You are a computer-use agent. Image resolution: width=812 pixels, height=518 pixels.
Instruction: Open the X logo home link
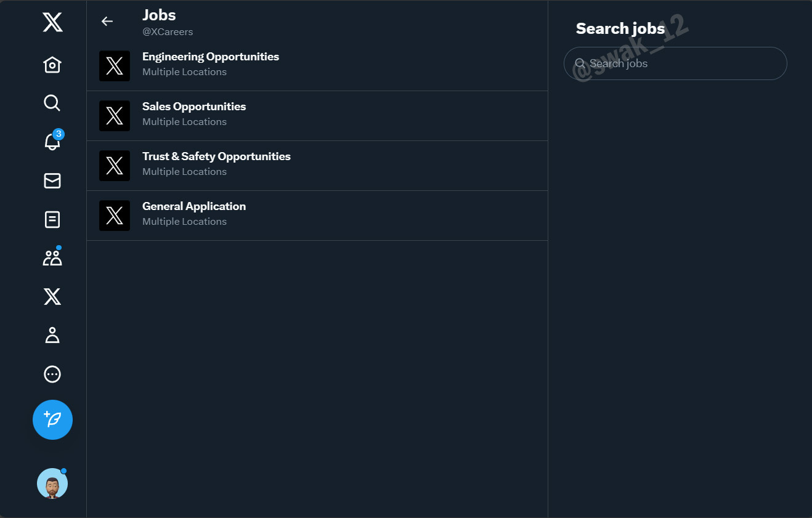[x=52, y=23]
